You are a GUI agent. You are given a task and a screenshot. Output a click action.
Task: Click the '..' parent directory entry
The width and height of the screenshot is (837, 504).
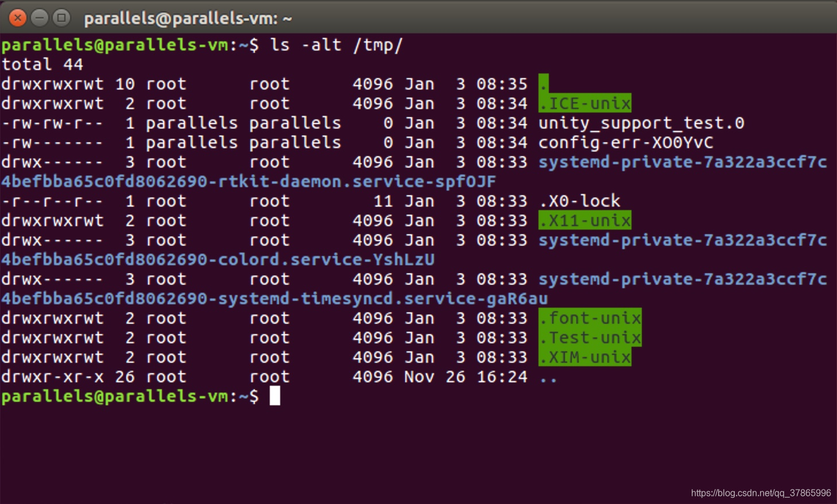click(548, 378)
